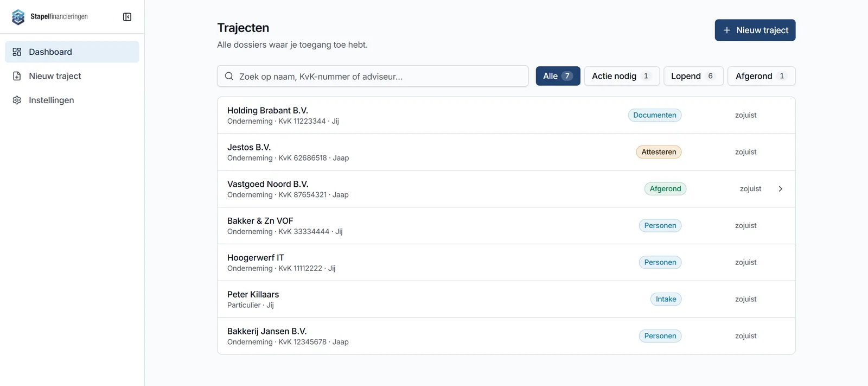The width and height of the screenshot is (868, 386).
Task: Open Nieuw traject from the sidebar
Action: (72, 76)
